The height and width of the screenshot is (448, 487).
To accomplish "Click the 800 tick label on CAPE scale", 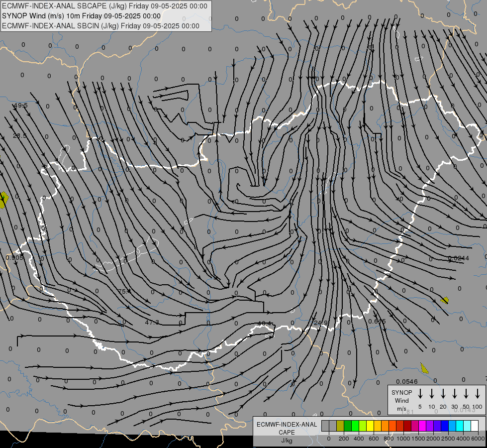I will 389,439.
